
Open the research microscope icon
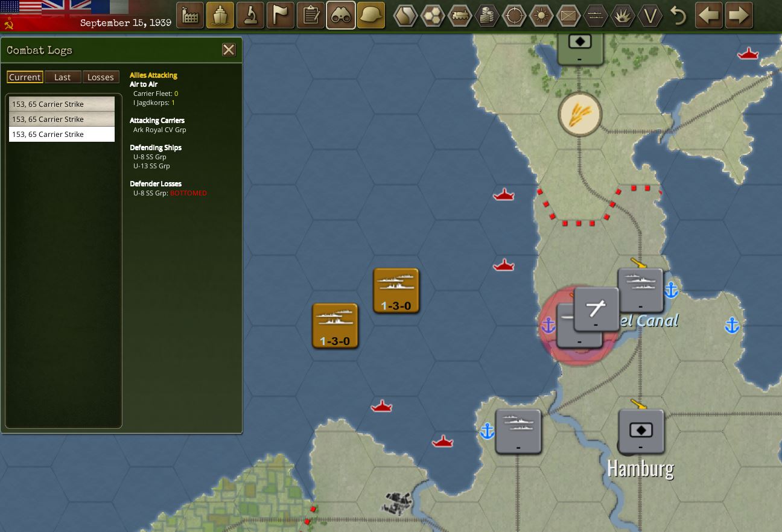point(250,15)
